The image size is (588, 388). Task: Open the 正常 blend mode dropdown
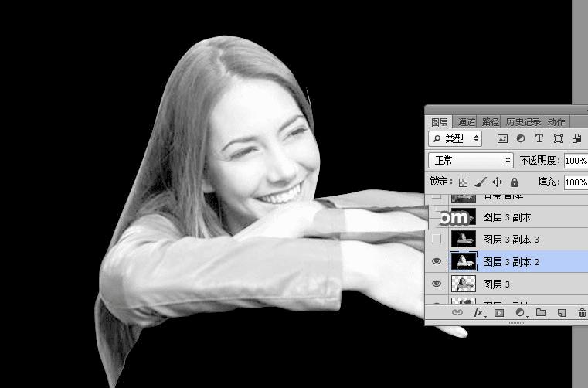471,161
